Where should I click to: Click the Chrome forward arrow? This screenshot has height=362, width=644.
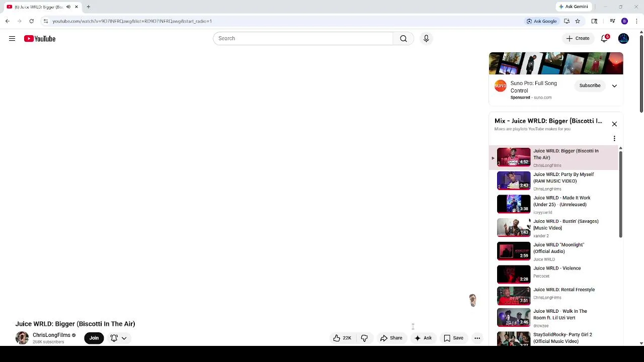click(20, 21)
